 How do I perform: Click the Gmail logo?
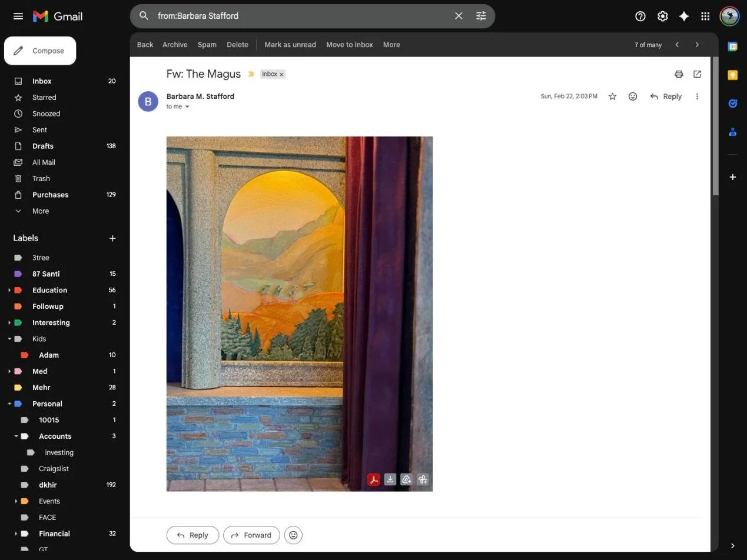[58, 16]
